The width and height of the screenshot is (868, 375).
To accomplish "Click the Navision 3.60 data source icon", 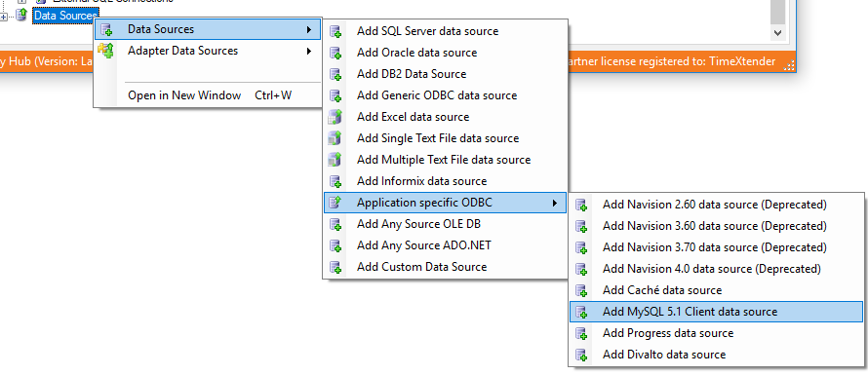I will pos(581,226).
